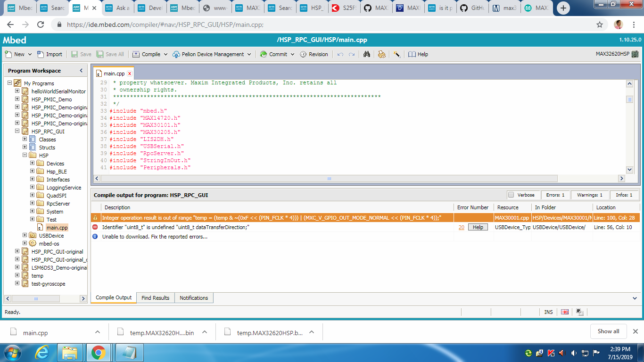644x362 pixels.
Task: Click the editor horizontal scrollbar thumb
Action: [x=329, y=179]
